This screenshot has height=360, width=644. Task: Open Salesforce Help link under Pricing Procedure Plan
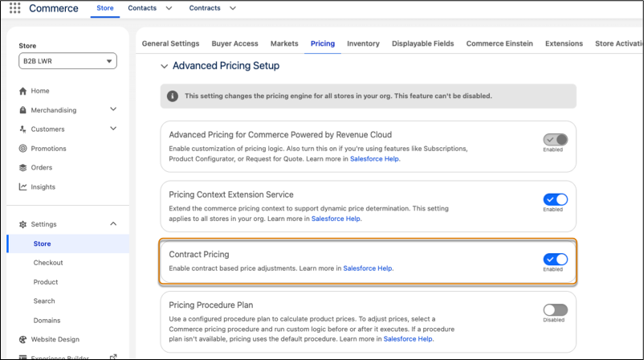[408, 339]
